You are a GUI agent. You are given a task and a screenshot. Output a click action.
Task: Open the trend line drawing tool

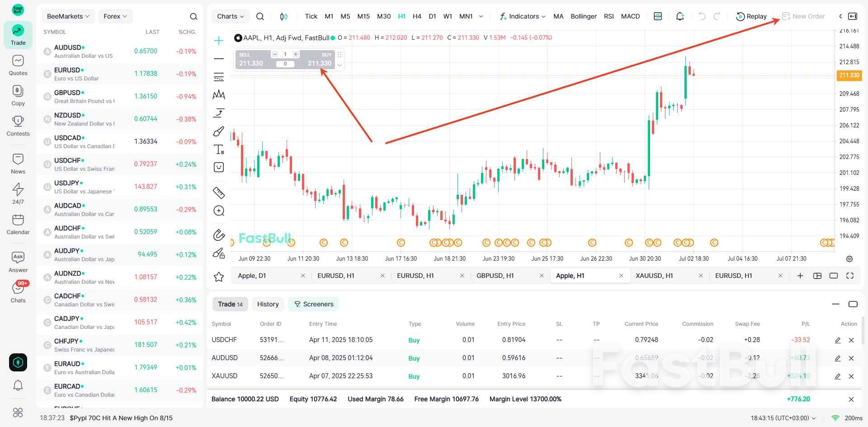point(219,58)
